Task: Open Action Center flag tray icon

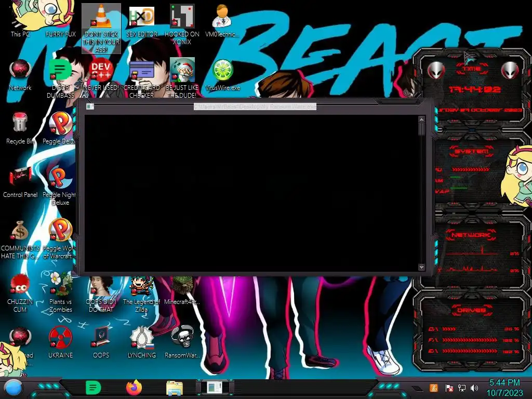Action: [x=449, y=388]
